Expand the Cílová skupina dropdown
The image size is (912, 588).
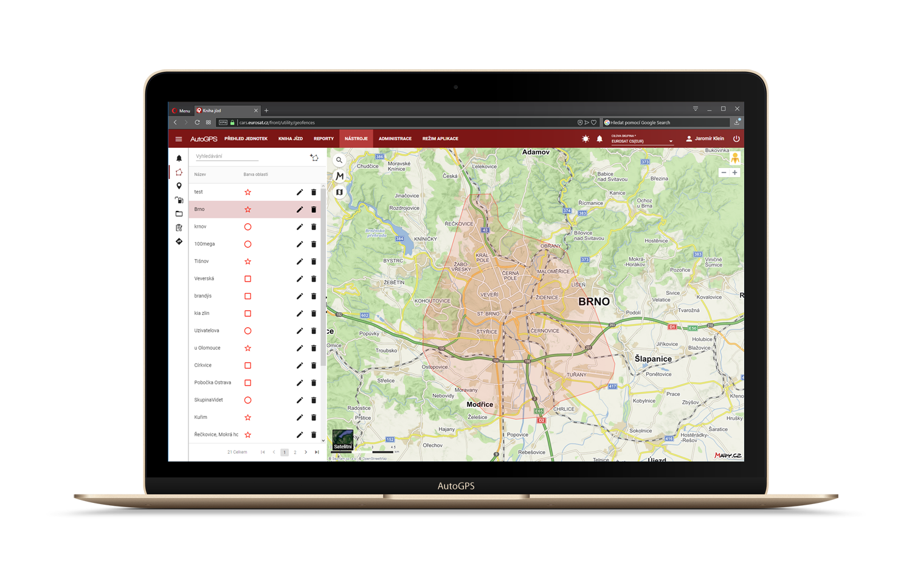coord(642,139)
